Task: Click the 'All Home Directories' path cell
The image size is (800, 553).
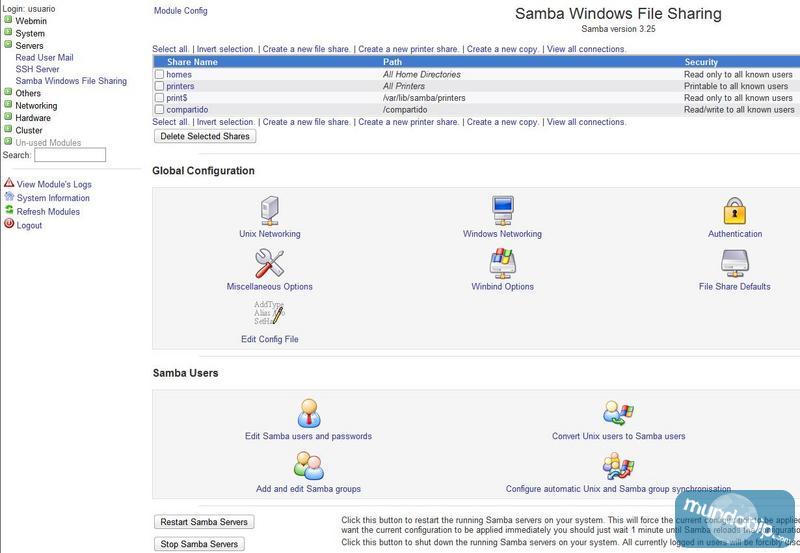Action: pos(421,74)
